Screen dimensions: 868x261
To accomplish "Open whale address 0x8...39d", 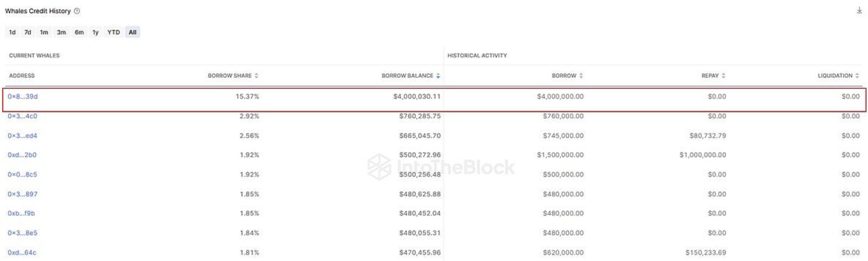I will (23, 96).
